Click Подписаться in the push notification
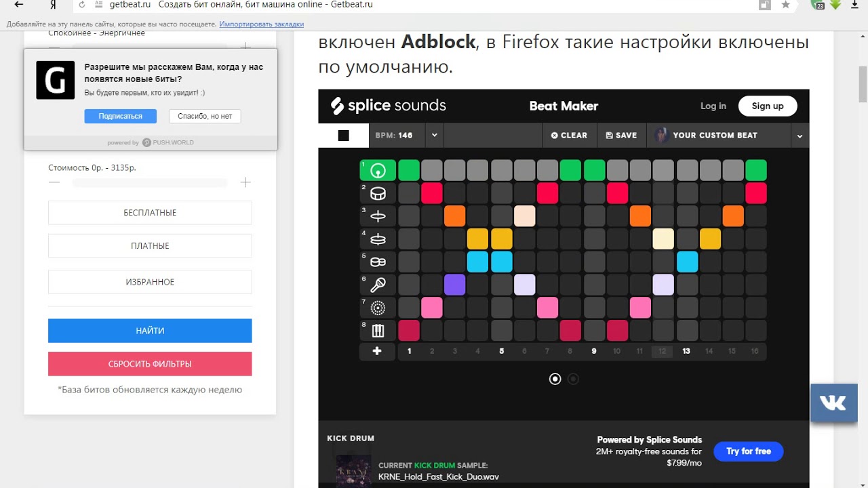Screen dimensions: 868x488 click(121, 116)
